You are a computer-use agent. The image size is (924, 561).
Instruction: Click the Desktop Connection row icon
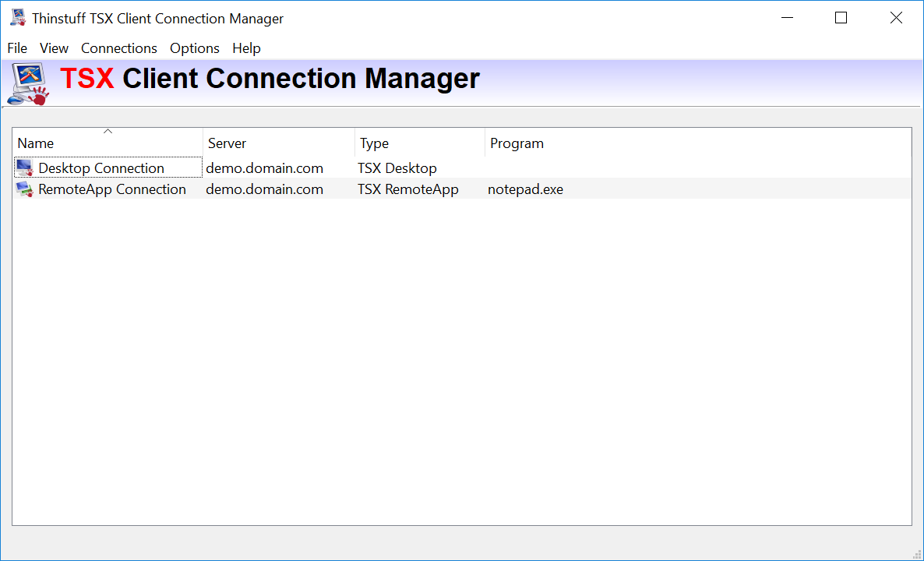(25, 168)
